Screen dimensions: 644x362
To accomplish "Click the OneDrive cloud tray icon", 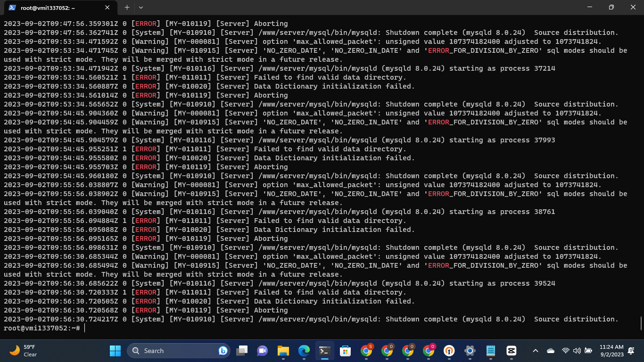I will [551, 351].
